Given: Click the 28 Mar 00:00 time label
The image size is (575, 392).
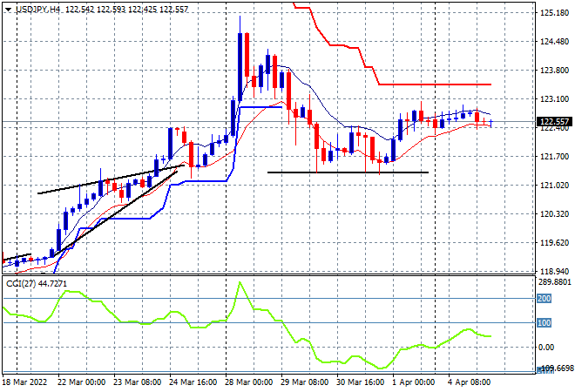Looking at the screenshot, I should point(249,382).
